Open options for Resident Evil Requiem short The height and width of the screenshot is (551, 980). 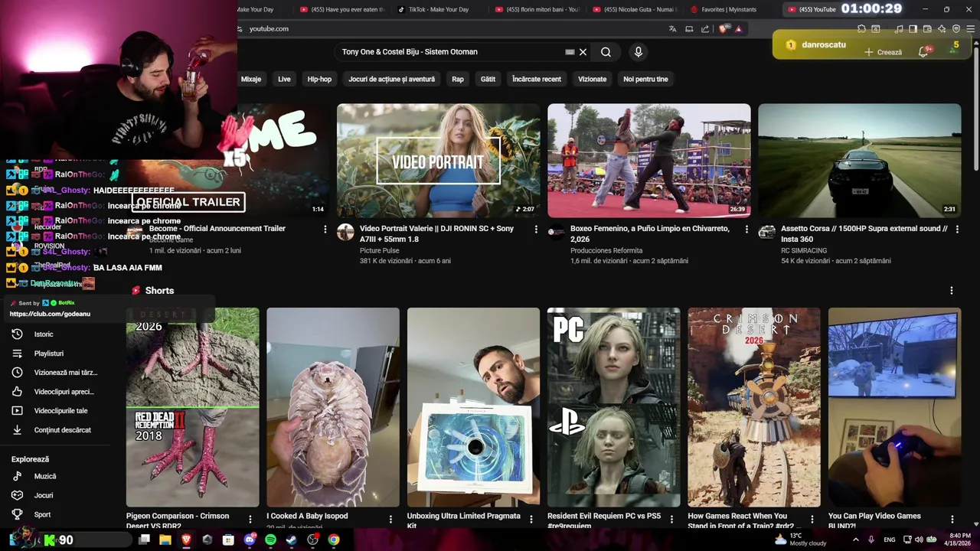point(671,520)
